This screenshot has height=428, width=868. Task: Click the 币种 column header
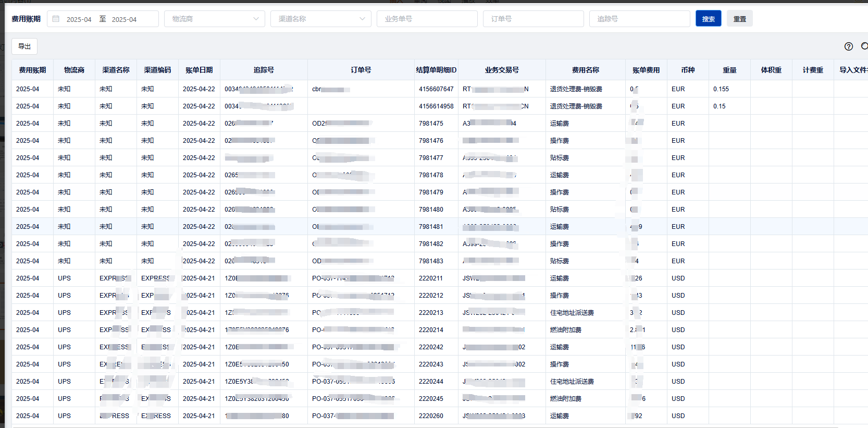[x=688, y=70]
